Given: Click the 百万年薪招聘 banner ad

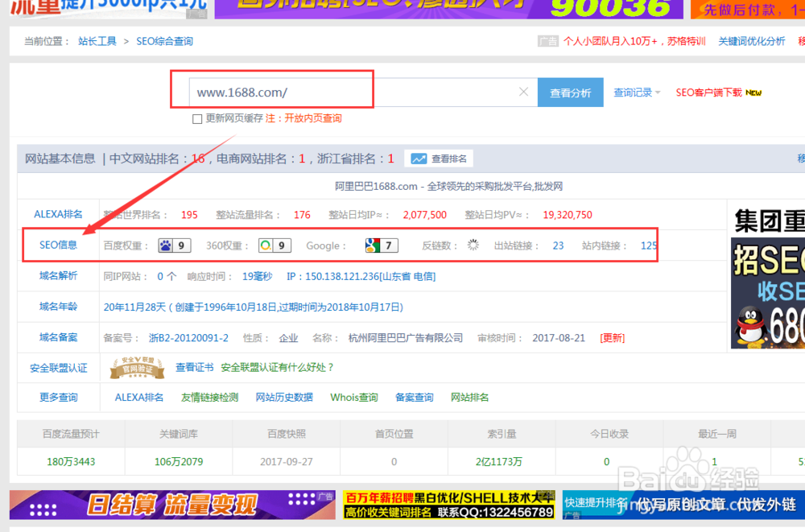Looking at the screenshot, I should click(449, 505).
